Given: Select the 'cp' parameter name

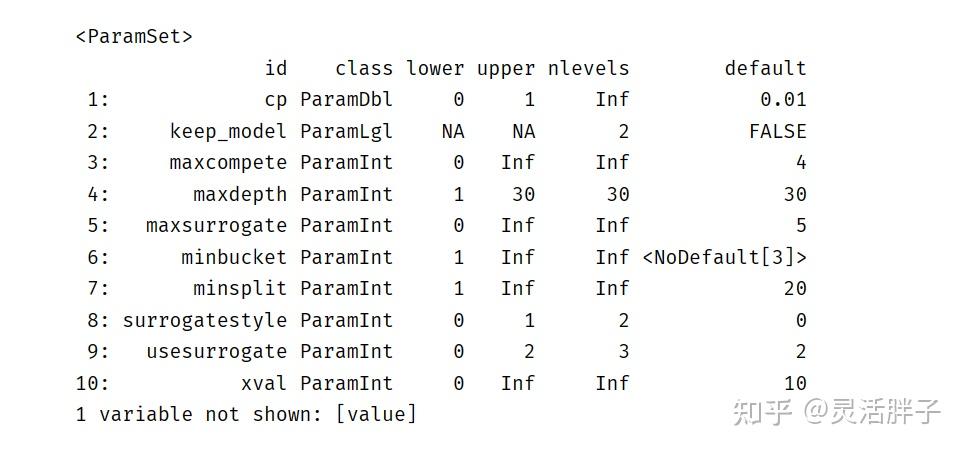Looking at the screenshot, I should click(276, 100).
